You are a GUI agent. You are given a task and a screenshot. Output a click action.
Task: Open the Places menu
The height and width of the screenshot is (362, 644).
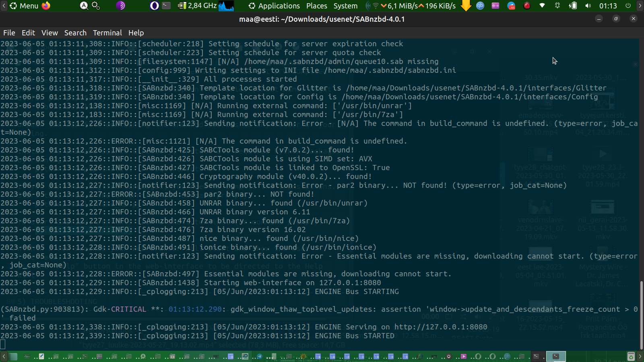point(317,6)
